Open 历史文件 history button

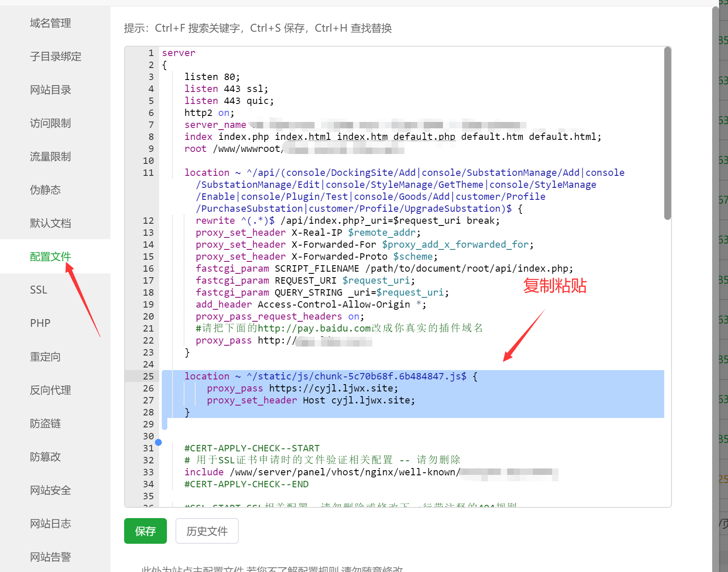(x=207, y=531)
